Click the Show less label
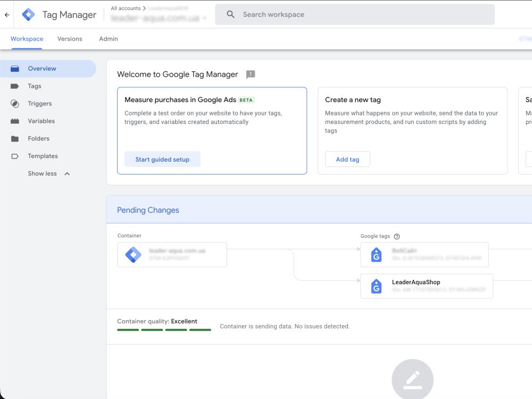The image size is (532, 399). [x=43, y=174]
